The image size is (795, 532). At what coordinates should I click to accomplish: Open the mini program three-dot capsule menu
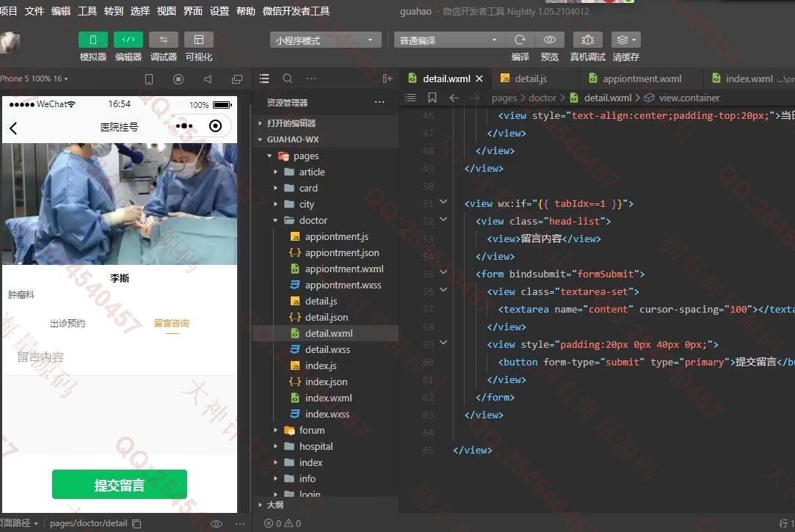coord(184,125)
